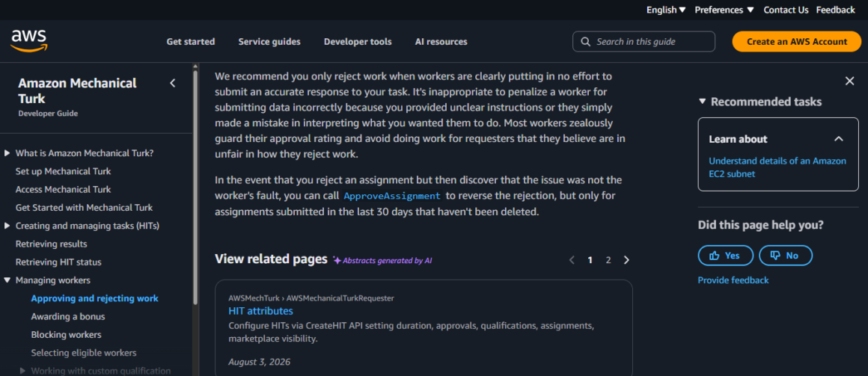Open the English language dropdown
Screen dimensions: 868x376
(x=666, y=10)
